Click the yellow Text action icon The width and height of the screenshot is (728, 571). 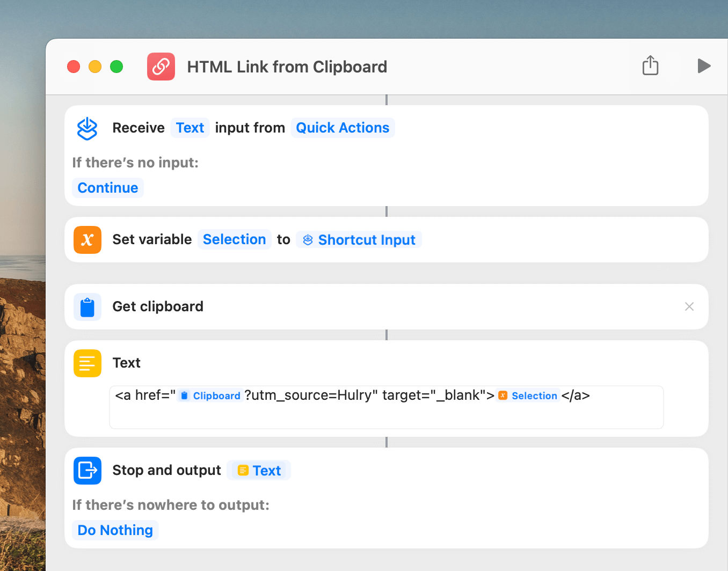[x=87, y=363]
